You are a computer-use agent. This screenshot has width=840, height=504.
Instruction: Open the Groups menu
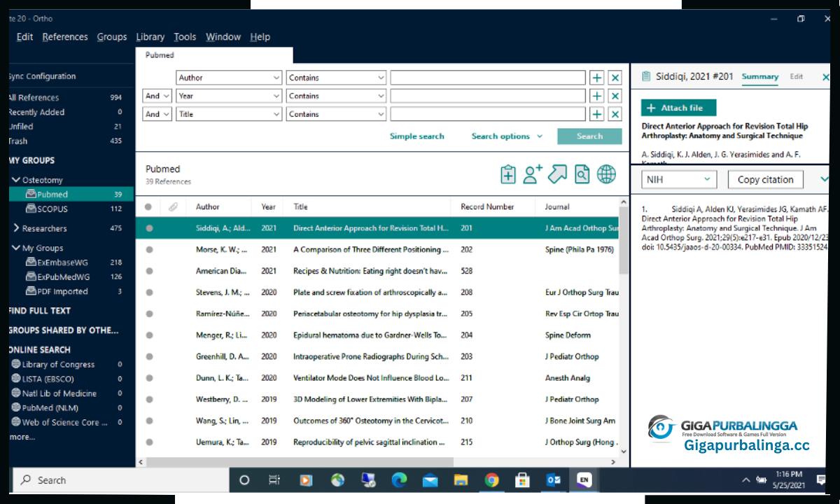pos(112,37)
